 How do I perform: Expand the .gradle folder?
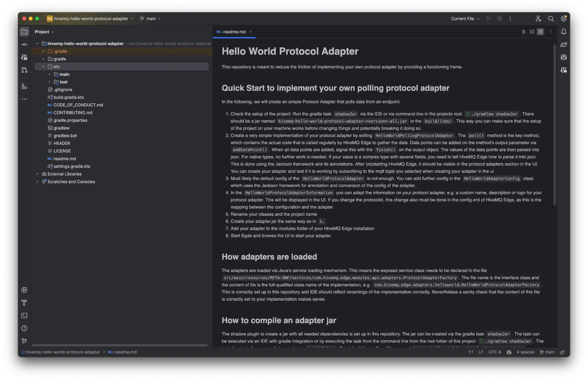(43, 51)
